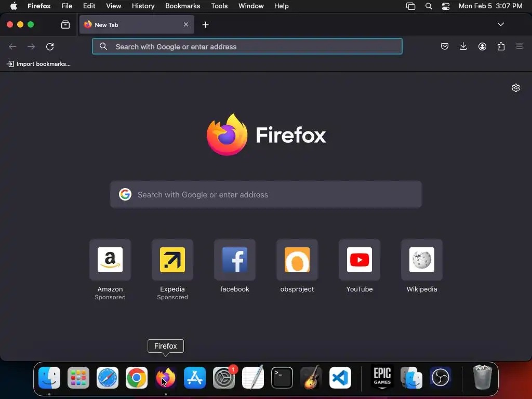
Task: Open the Apple menu
Action: click(x=14, y=6)
